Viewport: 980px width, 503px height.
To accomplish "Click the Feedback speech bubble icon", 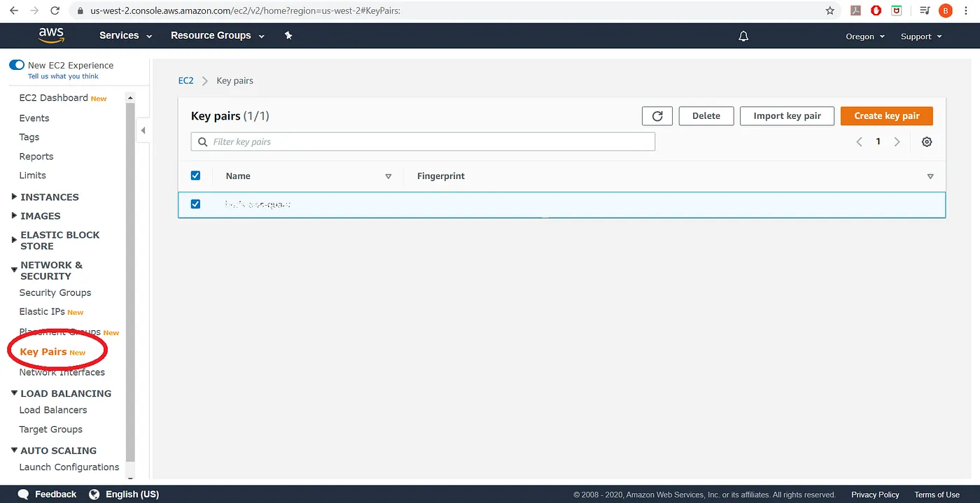I will coord(23,495).
